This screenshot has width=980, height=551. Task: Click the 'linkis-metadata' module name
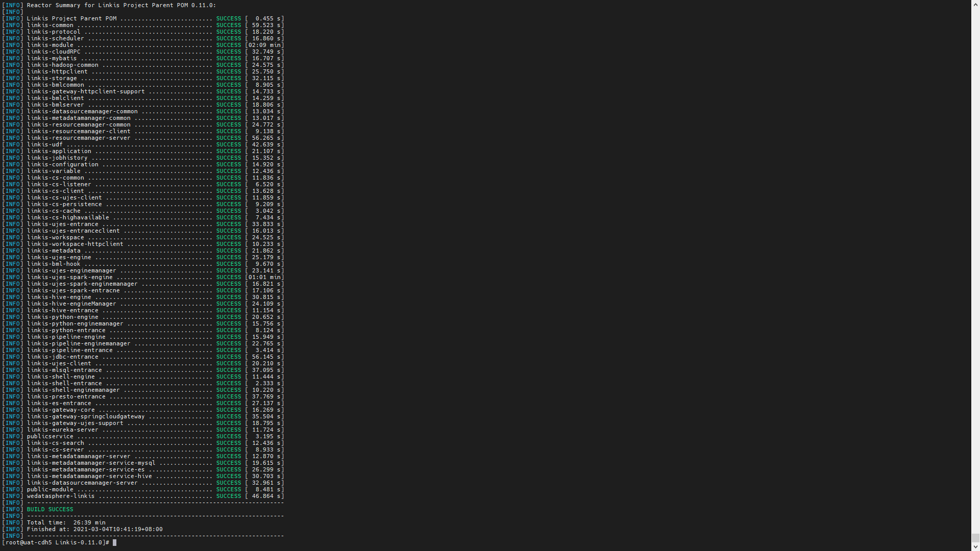54,251
